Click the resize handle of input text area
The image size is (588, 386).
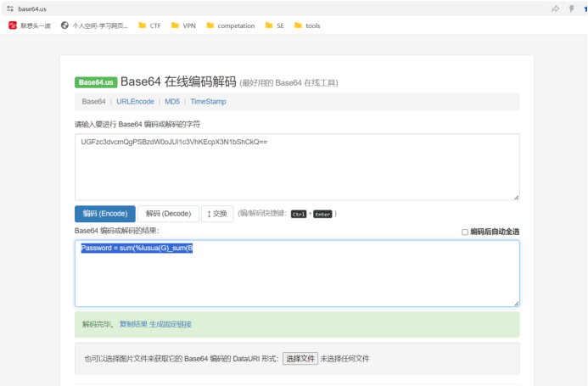[517, 198]
